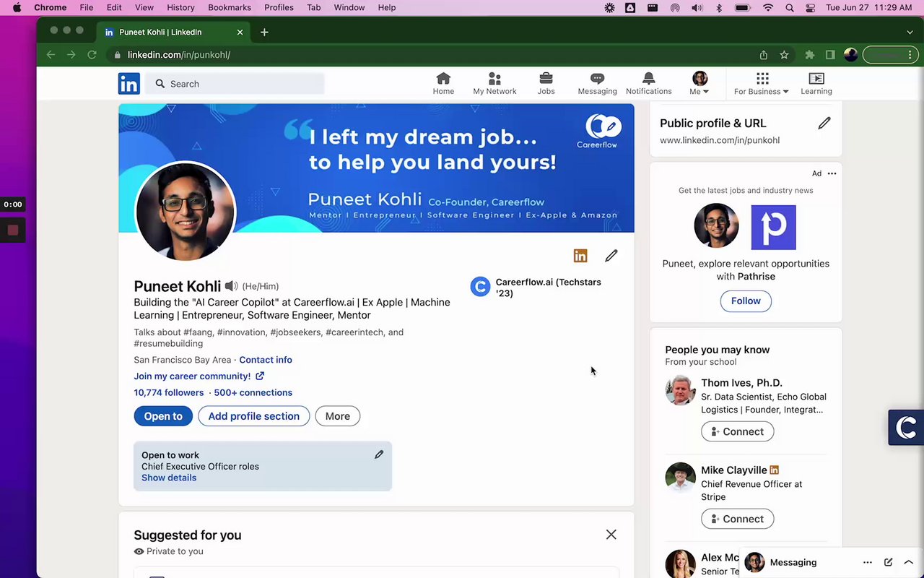Viewport: 924px width, 578px height.
Task: Compose new message icon
Action: (889, 562)
